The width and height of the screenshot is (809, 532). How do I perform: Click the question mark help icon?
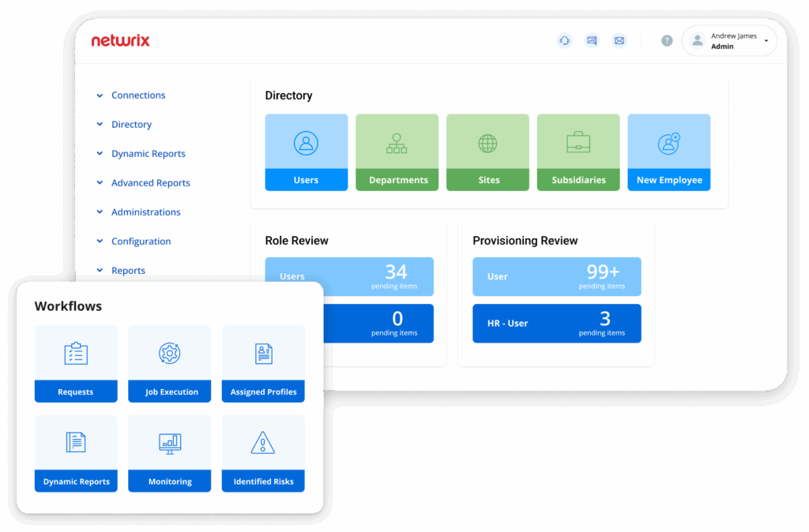click(667, 41)
